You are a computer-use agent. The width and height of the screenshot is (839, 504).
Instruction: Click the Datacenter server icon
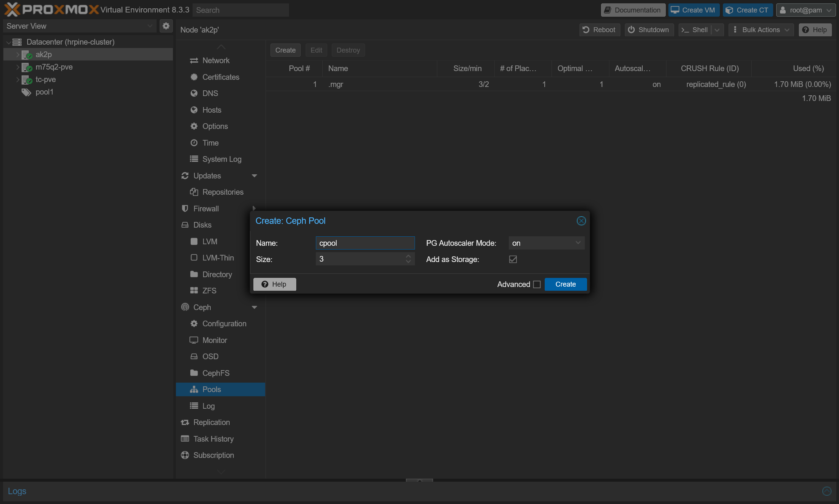tap(17, 42)
